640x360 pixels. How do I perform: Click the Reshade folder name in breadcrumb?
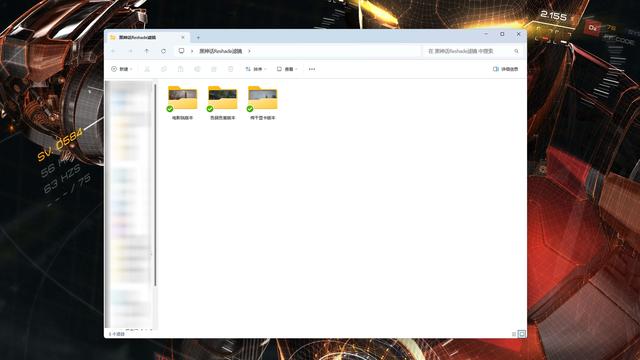pos(220,51)
